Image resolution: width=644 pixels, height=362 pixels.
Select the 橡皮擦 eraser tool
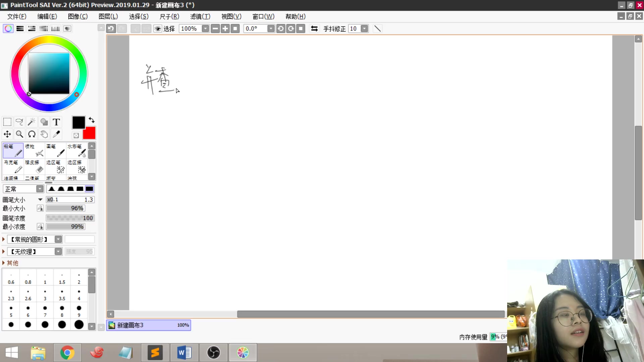coord(34,167)
